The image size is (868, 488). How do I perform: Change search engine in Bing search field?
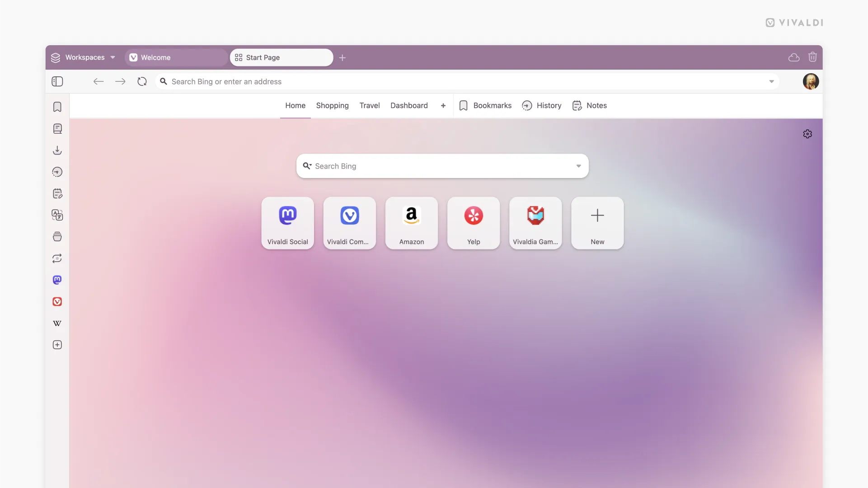[307, 166]
